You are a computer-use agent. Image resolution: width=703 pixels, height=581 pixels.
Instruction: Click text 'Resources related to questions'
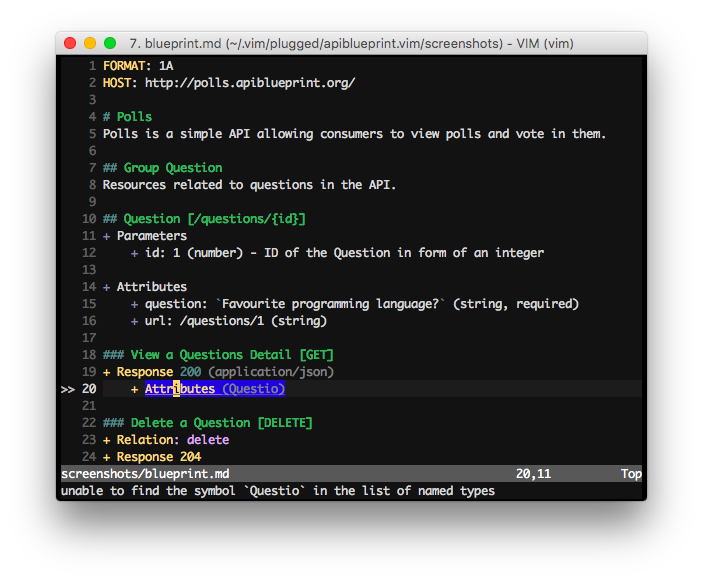point(208,185)
